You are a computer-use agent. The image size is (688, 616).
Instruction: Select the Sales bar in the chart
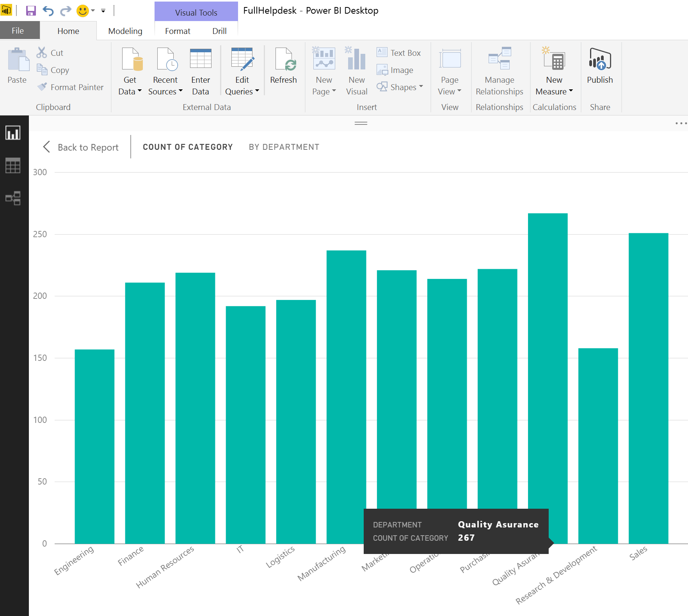click(648, 388)
